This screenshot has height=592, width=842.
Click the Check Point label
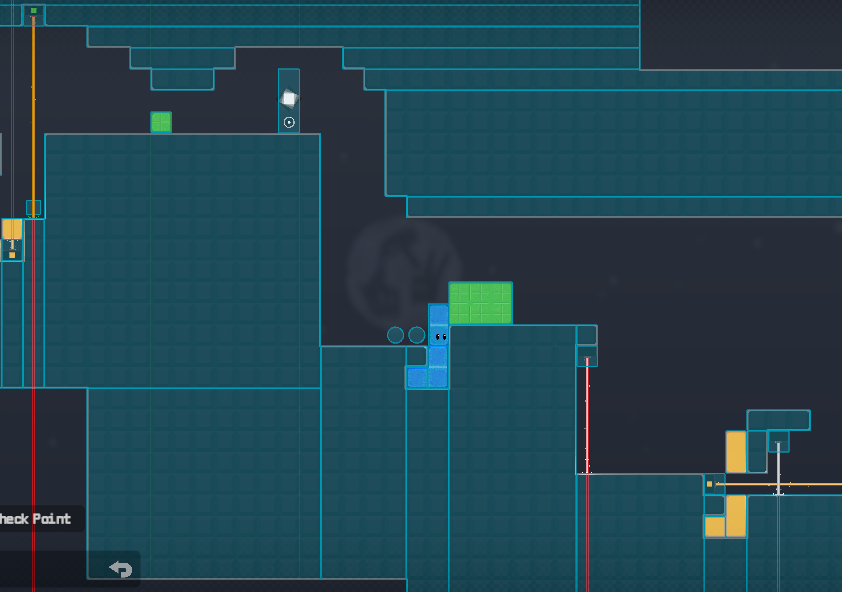point(35,519)
